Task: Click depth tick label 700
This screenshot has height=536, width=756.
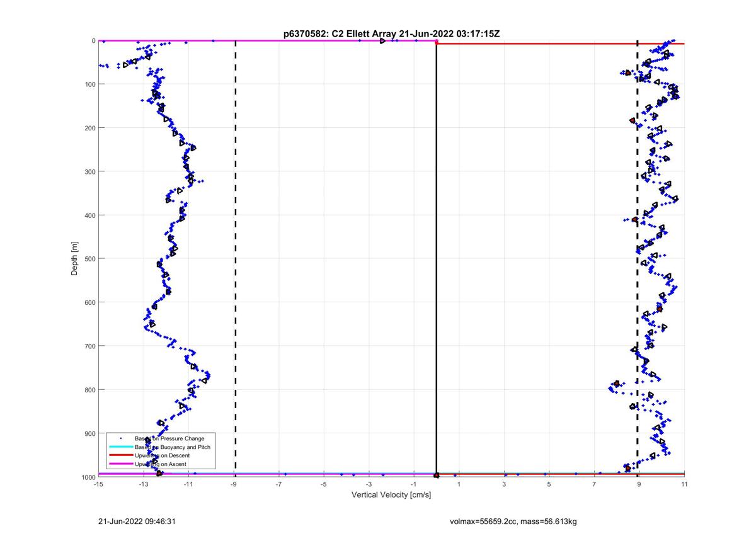Action: click(89, 346)
